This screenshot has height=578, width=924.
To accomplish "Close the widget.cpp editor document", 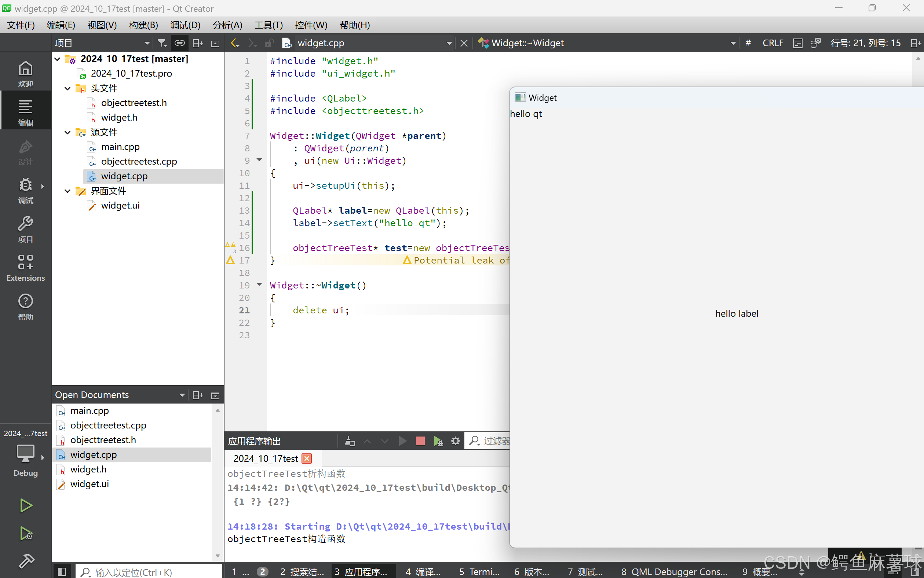I will [464, 43].
